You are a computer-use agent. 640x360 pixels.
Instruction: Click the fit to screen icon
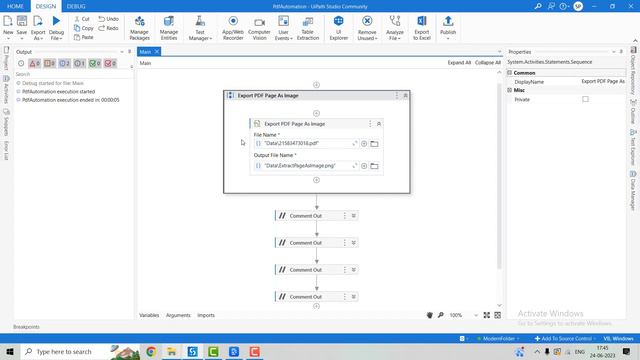tap(487, 315)
